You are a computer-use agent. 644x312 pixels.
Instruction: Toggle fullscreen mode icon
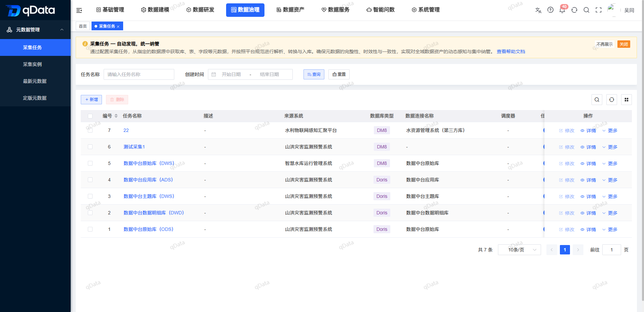(x=599, y=10)
